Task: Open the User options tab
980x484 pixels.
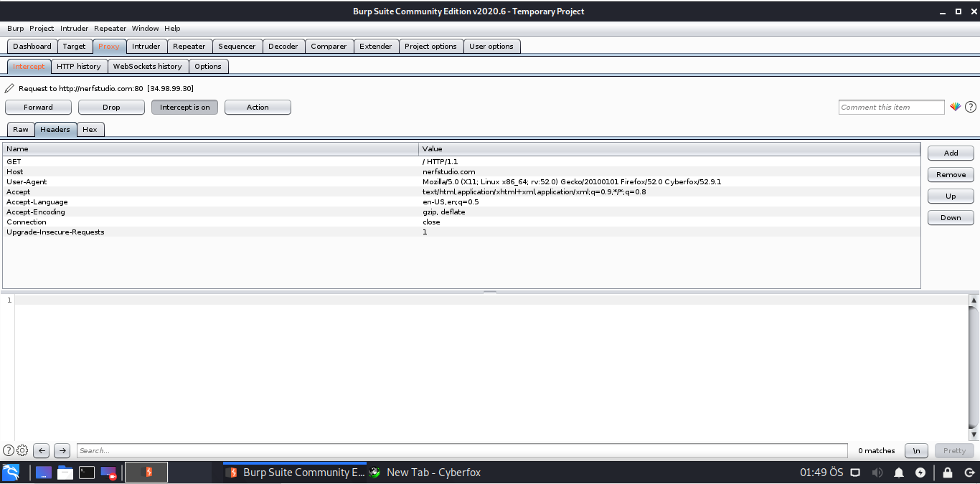Action: pos(491,46)
